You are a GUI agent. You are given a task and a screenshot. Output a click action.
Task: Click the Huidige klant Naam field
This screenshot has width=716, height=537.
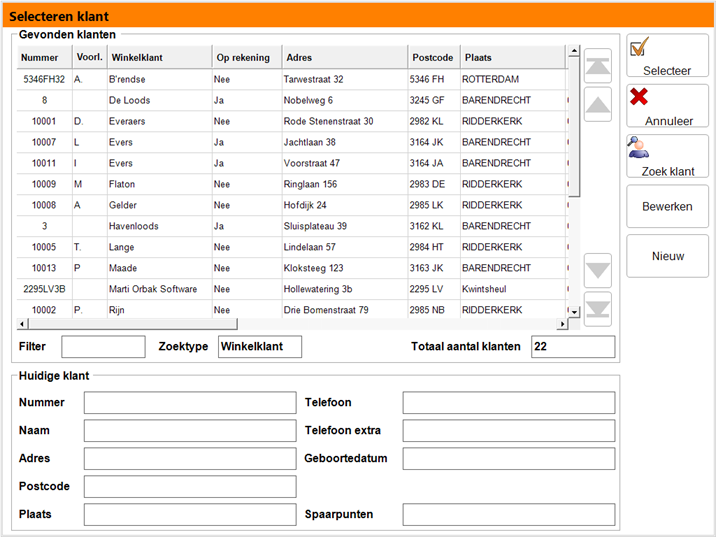pyautogui.click(x=190, y=430)
